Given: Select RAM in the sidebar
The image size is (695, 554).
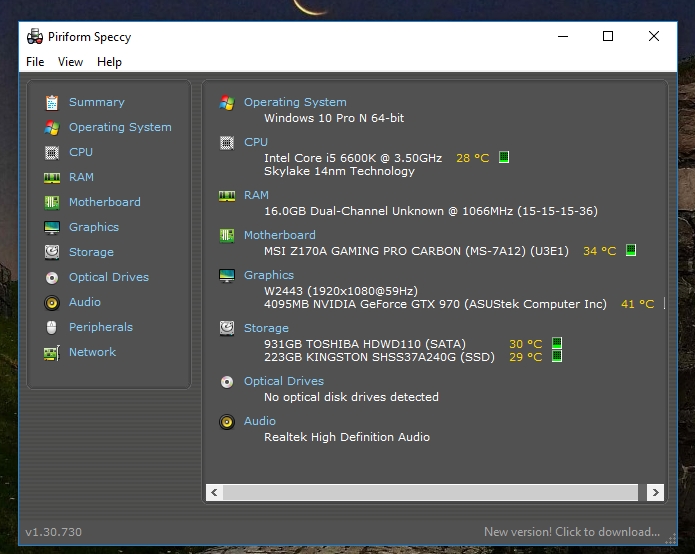Looking at the screenshot, I should (81, 178).
